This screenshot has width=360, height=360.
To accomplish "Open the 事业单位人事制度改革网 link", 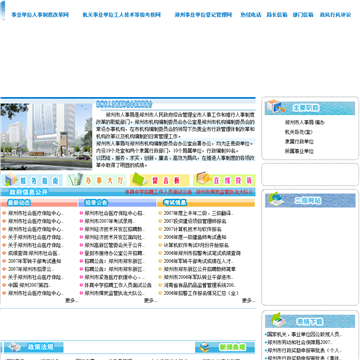I will click(40, 15).
